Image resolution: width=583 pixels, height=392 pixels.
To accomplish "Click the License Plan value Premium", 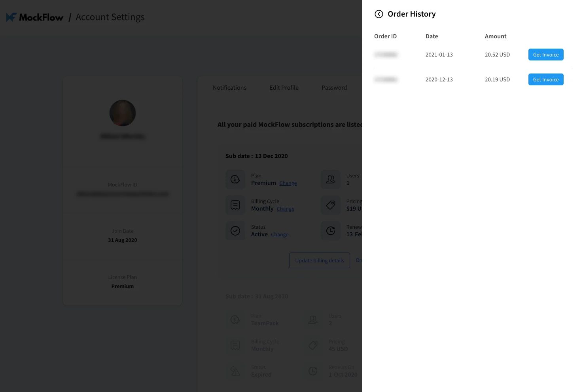I will (x=123, y=286).
